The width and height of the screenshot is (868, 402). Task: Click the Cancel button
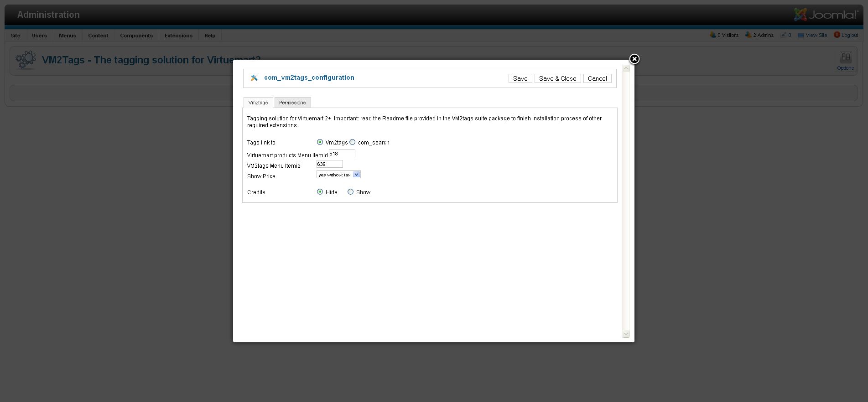coord(597,78)
